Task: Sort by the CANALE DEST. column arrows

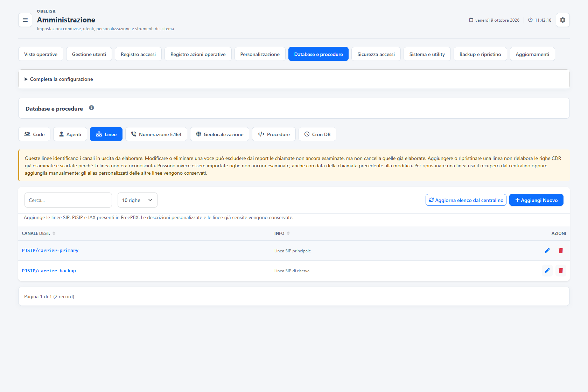Action: pyautogui.click(x=54, y=233)
